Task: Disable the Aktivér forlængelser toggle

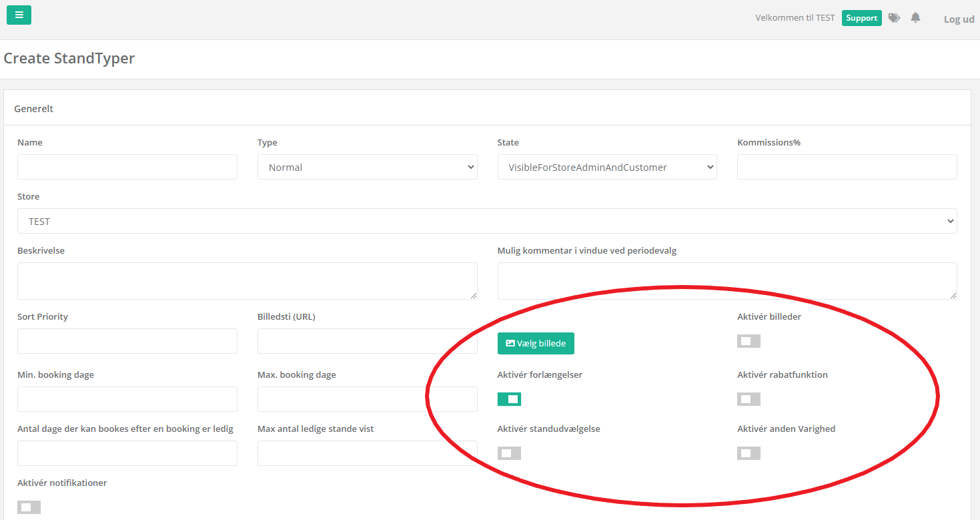Action: [509, 399]
